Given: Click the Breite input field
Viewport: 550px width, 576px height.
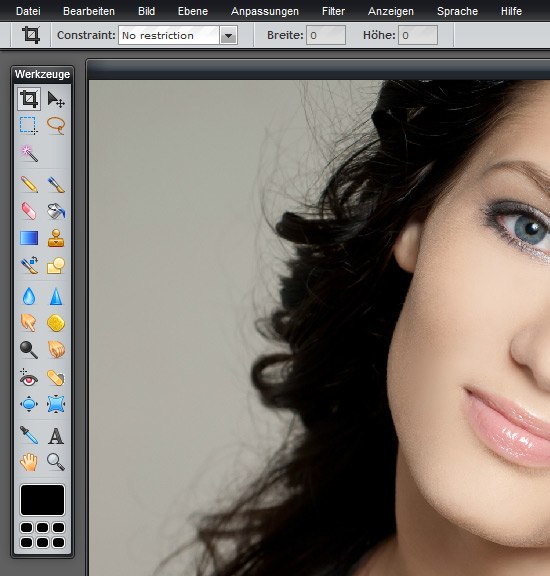Looking at the screenshot, I should (x=326, y=35).
